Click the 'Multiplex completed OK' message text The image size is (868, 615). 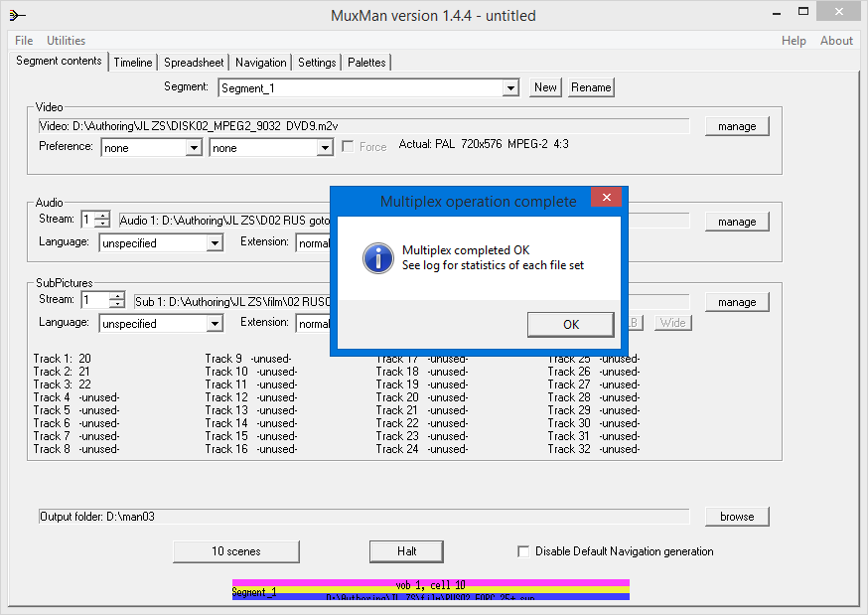coord(466,250)
